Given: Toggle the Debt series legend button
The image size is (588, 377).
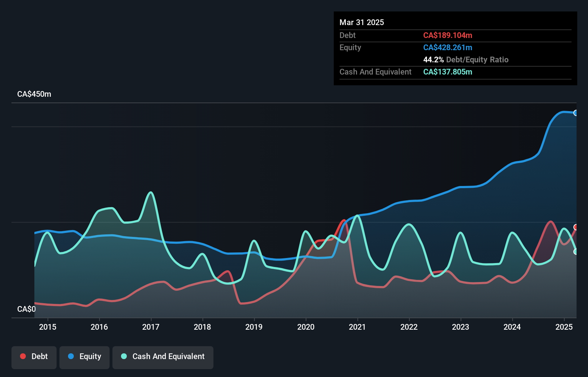Looking at the screenshot, I should click(34, 357).
